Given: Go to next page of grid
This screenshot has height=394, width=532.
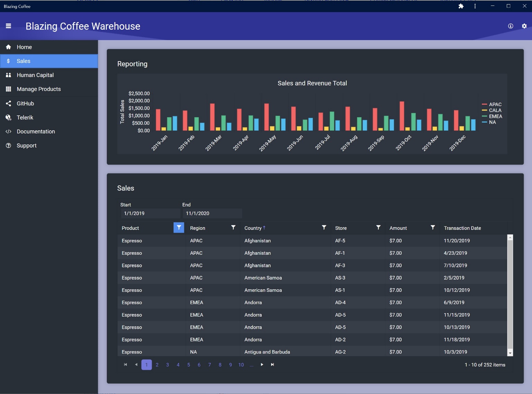Looking at the screenshot, I should click(262, 365).
